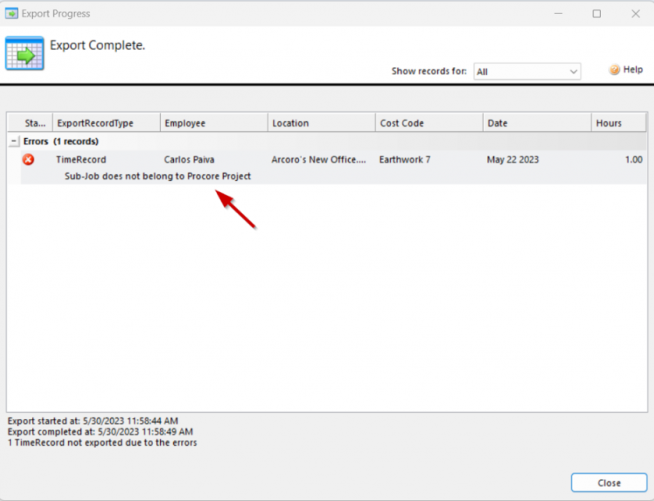Maximize the Export Progress window

pyautogui.click(x=597, y=14)
